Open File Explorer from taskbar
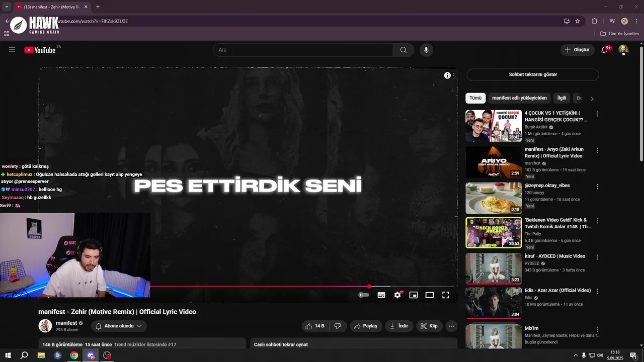This screenshot has height=362, width=644. [x=41, y=355]
